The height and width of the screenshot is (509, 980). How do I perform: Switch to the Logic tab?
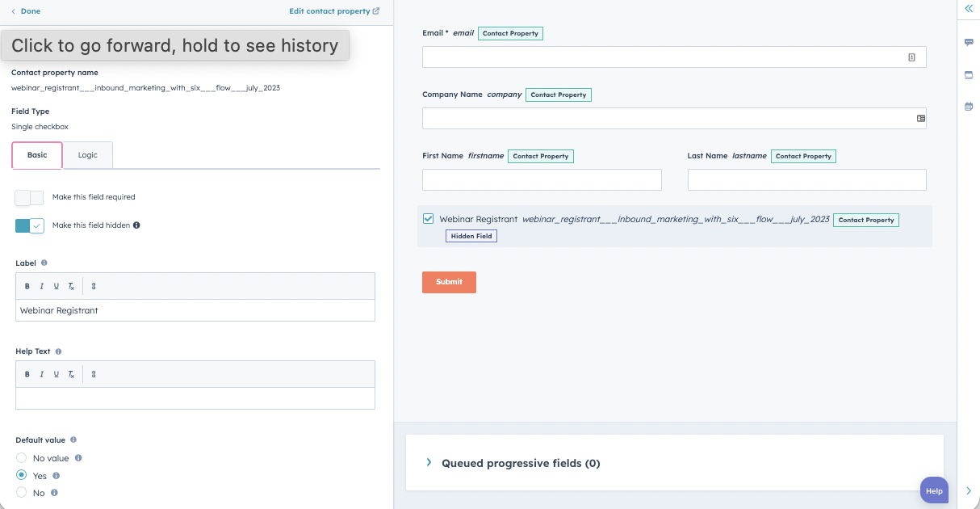point(88,155)
